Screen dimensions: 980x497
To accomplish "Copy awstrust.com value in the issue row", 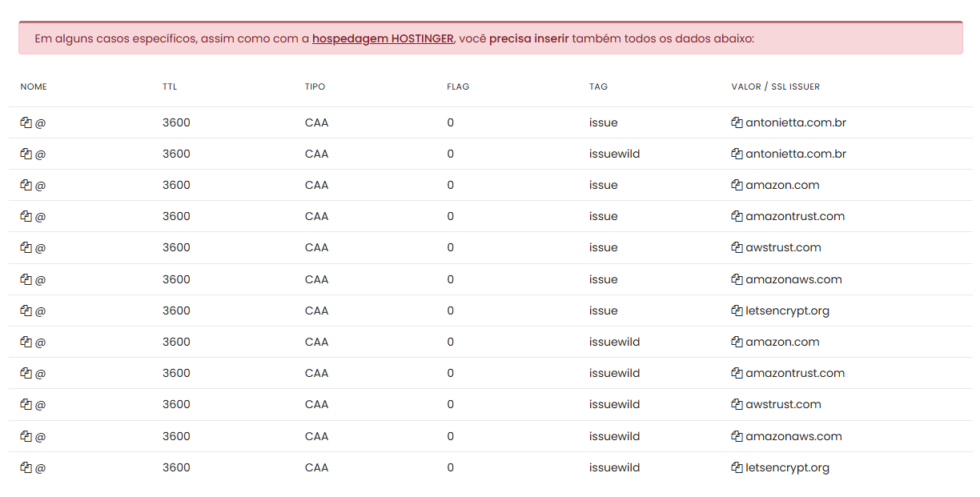I will [x=737, y=247].
